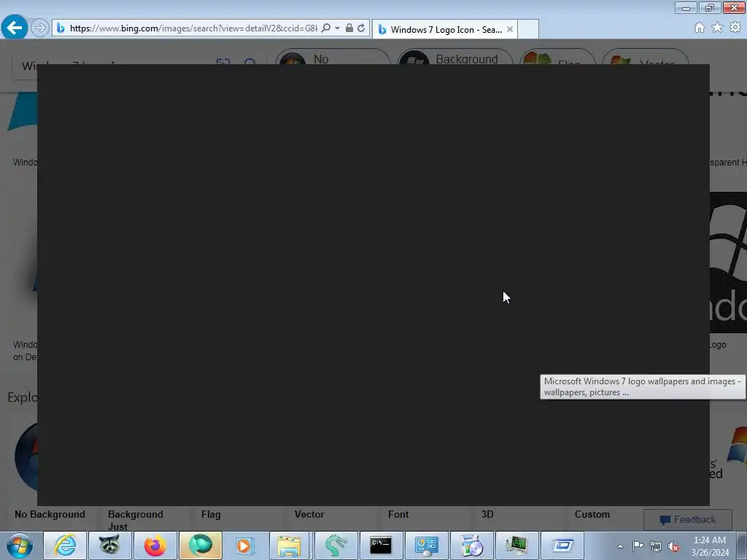The image size is (747, 560).
Task: Click the security lock icon in the address bar
Action: click(x=349, y=28)
